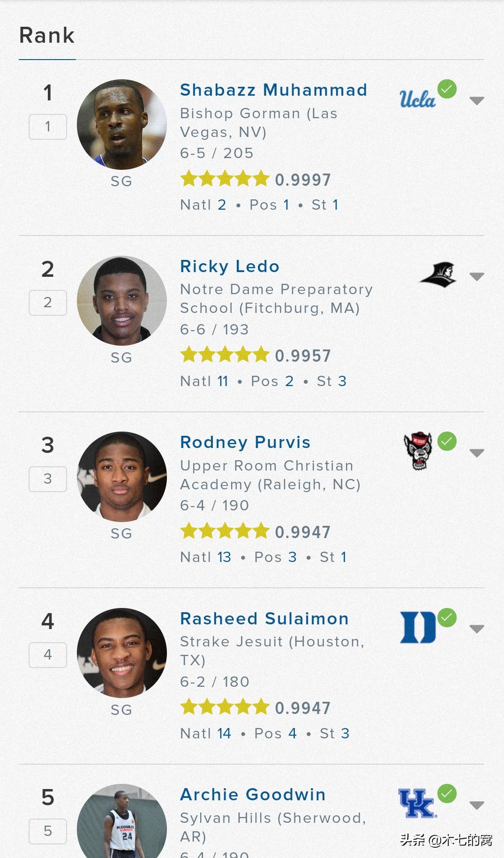Image resolution: width=504 pixels, height=858 pixels.
Task: Click the rank 1 number box
Action: [48, 127]
